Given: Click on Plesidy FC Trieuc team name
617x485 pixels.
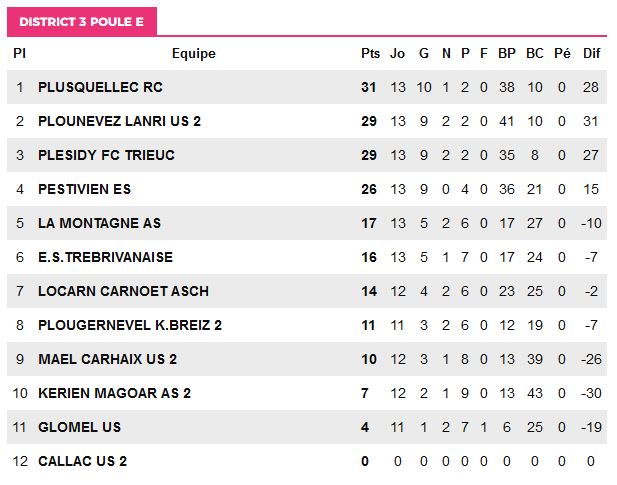Looking at the screenshot, I should [106, 155].
